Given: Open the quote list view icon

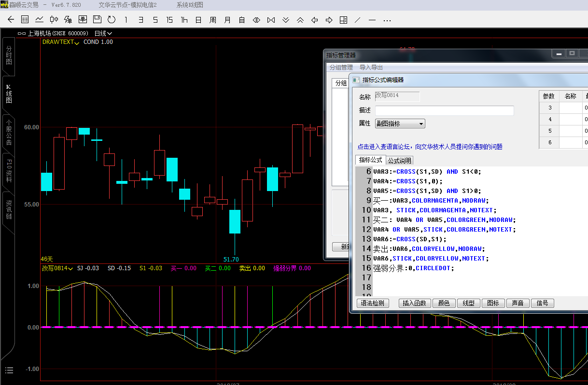Looking at the screenshot, I should point(25,20).
